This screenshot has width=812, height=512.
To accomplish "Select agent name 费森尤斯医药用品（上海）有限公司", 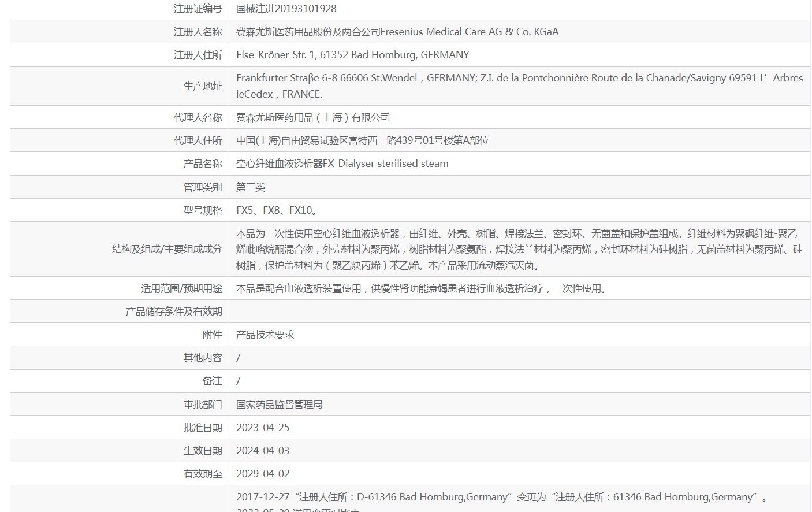I will (x=313, y=117).
